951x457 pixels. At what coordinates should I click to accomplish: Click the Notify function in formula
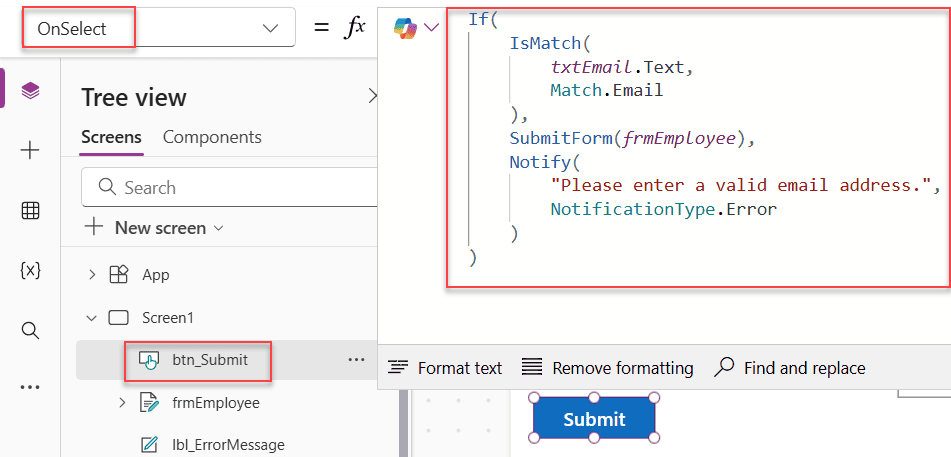(x=538, y=162)
